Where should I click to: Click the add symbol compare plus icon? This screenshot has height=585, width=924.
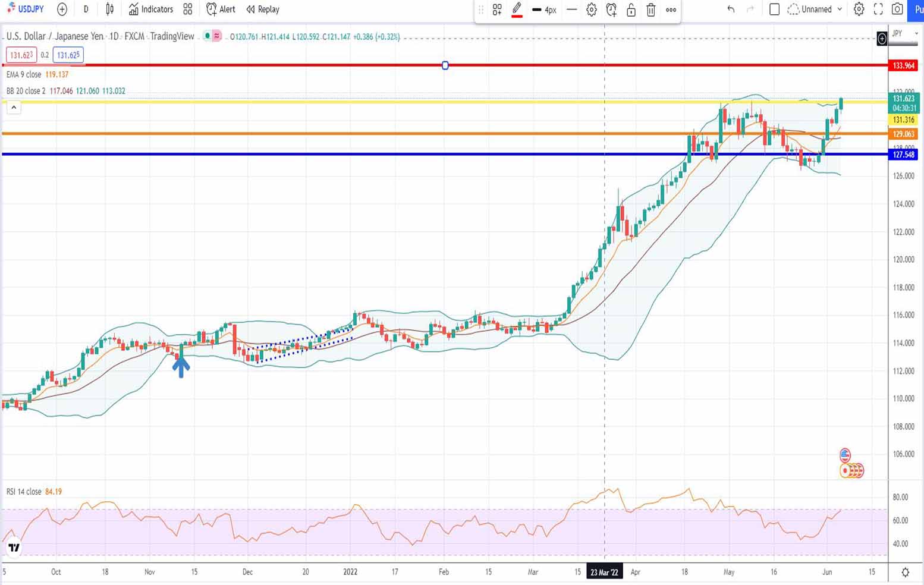pyautogui.click(x=62, y=10)
